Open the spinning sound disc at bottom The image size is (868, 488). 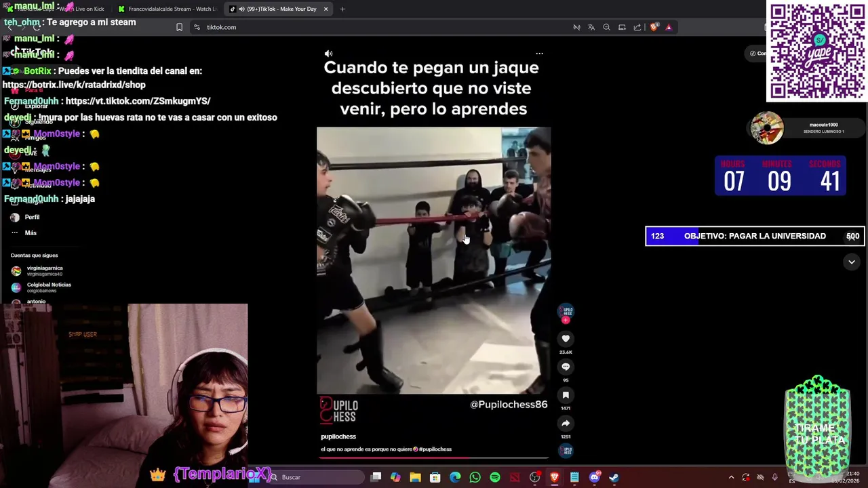[567, 451]
